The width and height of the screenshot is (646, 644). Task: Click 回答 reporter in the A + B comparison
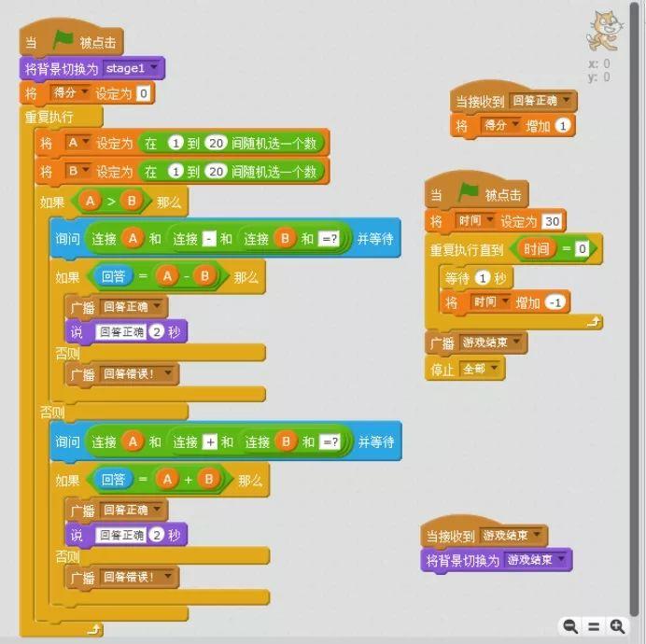click(113, 479)
